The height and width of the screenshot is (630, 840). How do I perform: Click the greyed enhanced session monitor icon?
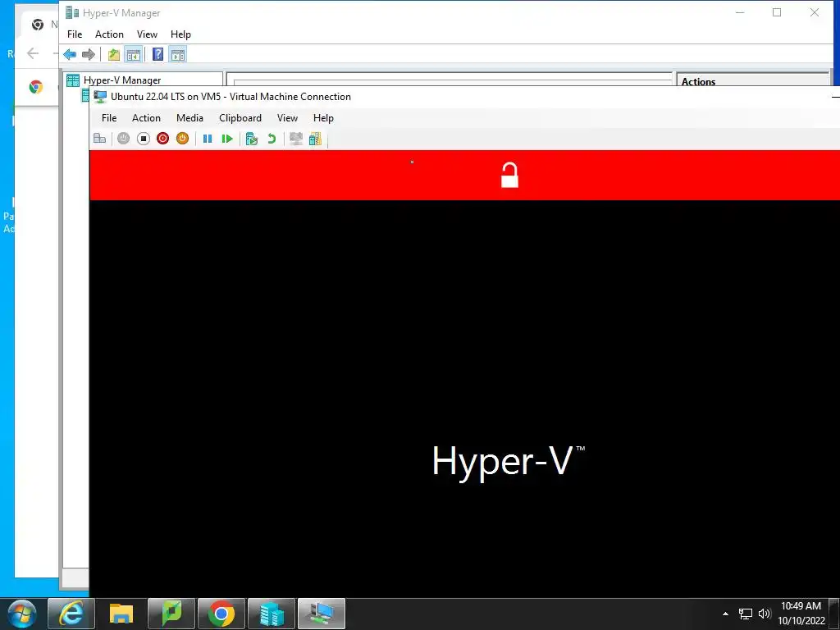pyautogui.click(x=295, y=139)
